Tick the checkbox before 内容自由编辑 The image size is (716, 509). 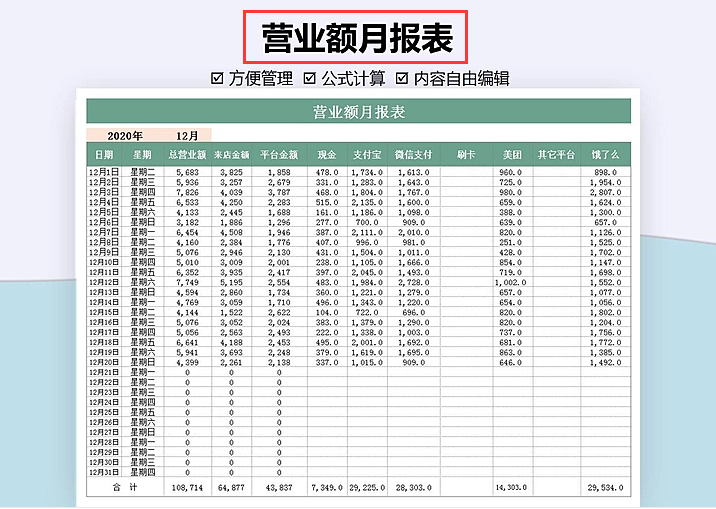pos(402,79)
